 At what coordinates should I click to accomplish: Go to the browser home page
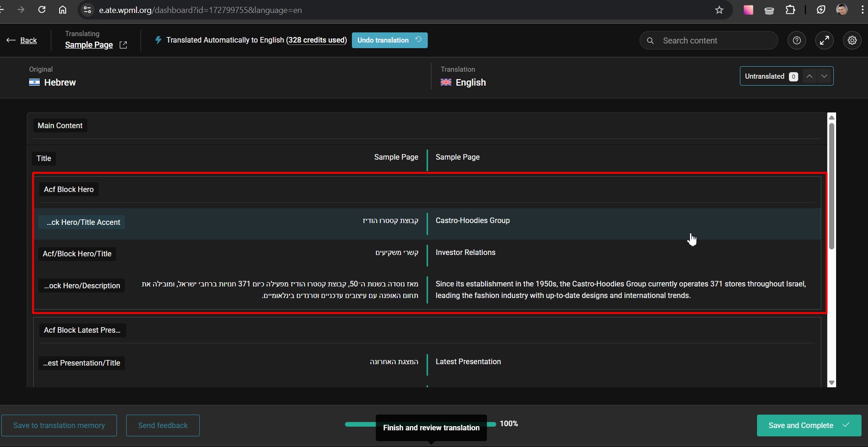coord(62,10)
